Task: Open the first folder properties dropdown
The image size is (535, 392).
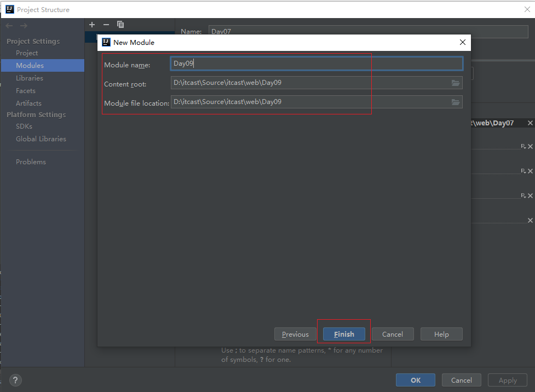Action: [523, 147]
